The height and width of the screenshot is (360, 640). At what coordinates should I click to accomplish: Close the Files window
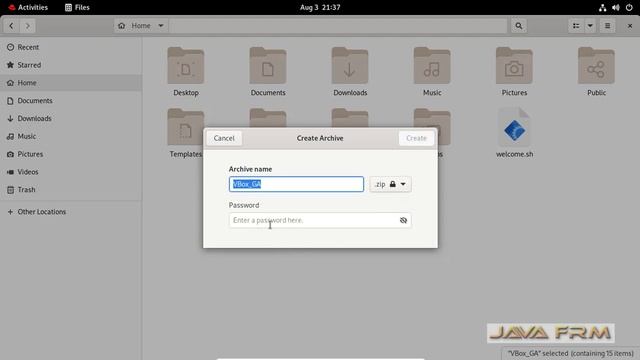(630, 26)
